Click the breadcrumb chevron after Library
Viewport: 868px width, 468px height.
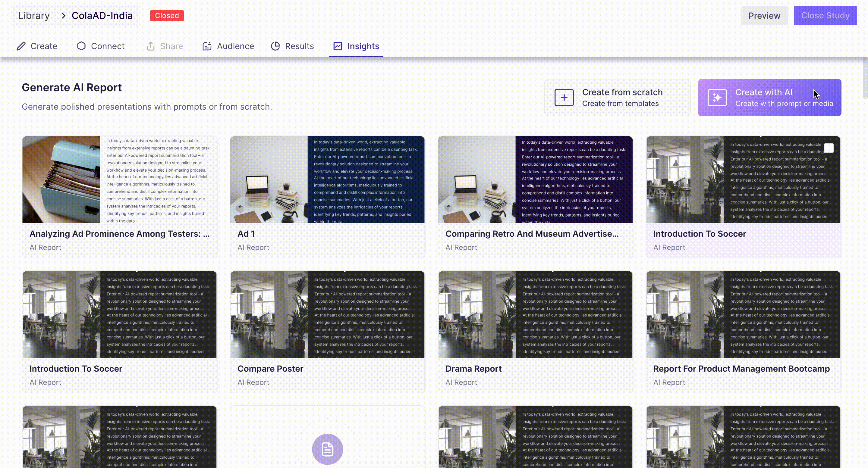(63, 15)
